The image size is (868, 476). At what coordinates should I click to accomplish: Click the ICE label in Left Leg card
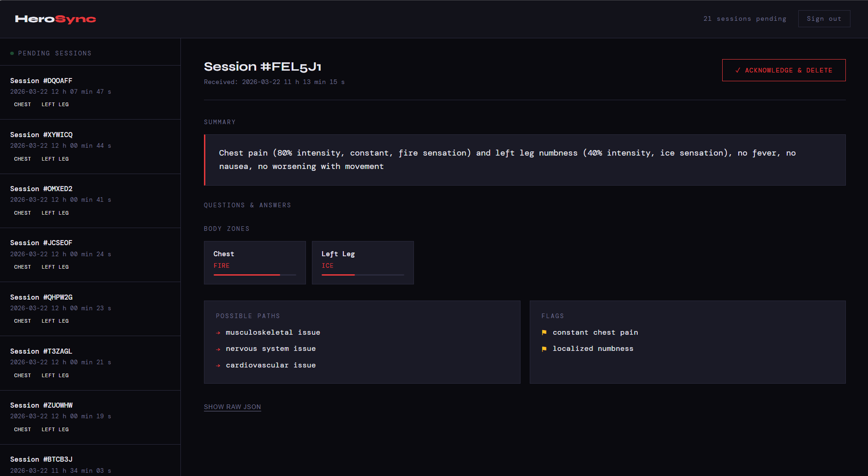[x=328, y=266]
